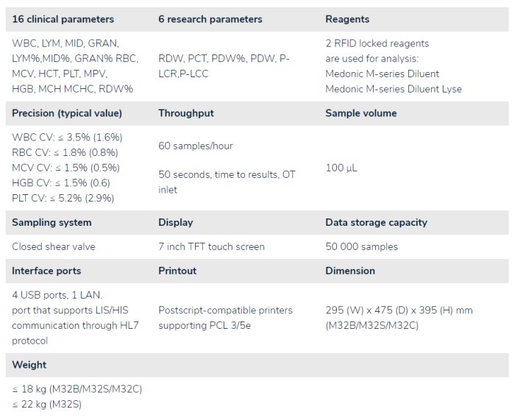The width and height of the screenshot is (515, 420).
Task: Click the "Weight" heading
Action: click(29, 365)
